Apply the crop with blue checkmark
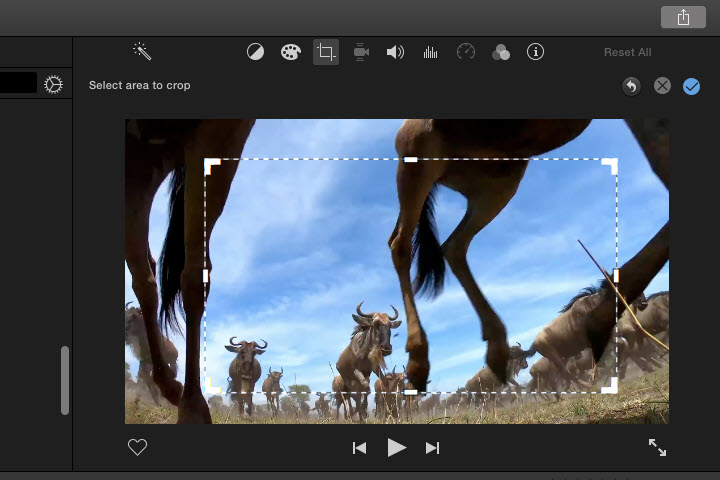This screenshot has width=720, height=480. tap(691, 86)
